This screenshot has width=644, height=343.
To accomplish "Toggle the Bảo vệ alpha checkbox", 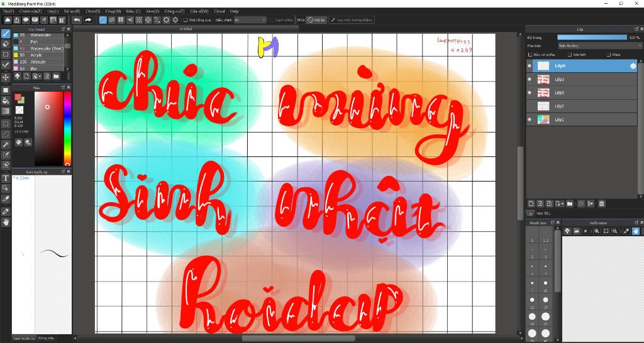I will click(x=530, y=55).
